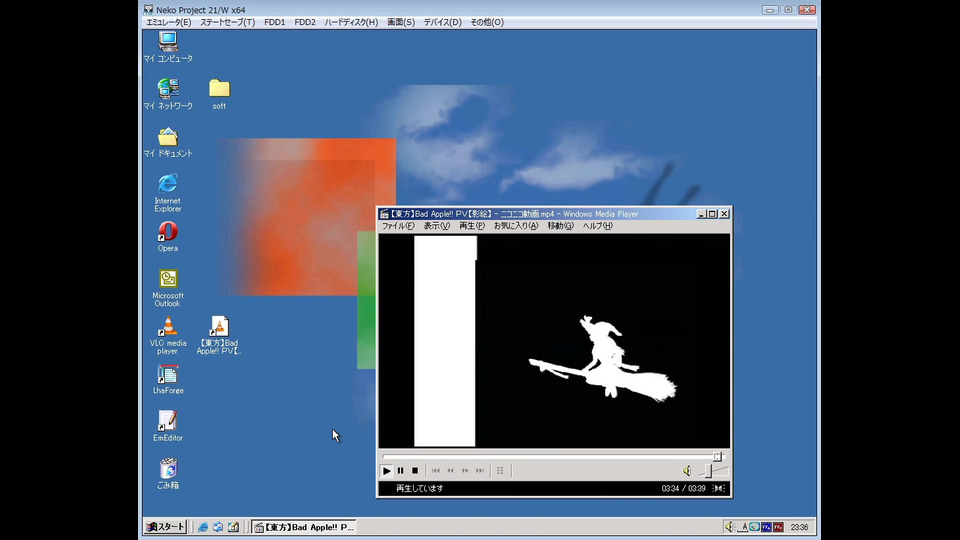Click the preview playlist grid icon
The image size is (960, 540).
500,471
